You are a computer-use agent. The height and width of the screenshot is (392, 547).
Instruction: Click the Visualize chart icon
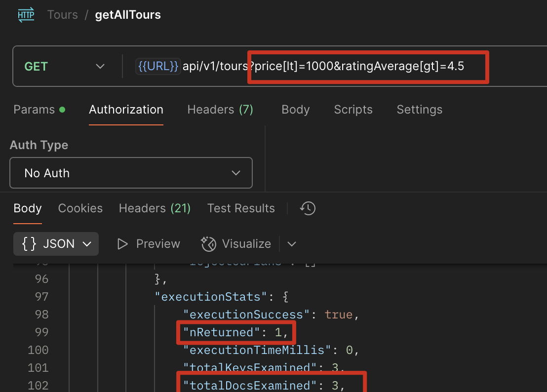[208, 244]
